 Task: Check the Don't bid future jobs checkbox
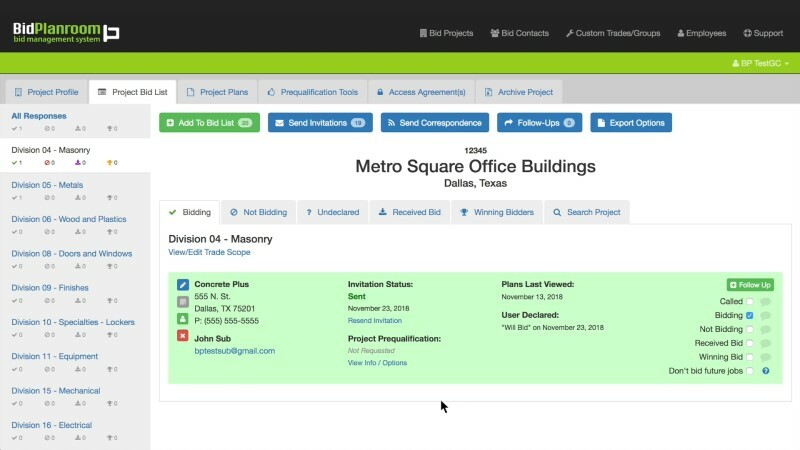(x=749, y=371)
